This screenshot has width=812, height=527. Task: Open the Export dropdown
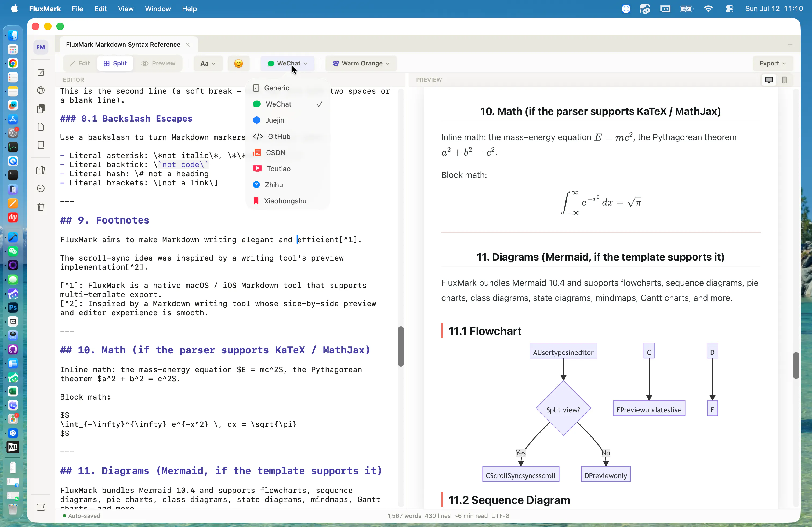pyautogui.click(x=773, y=63)
